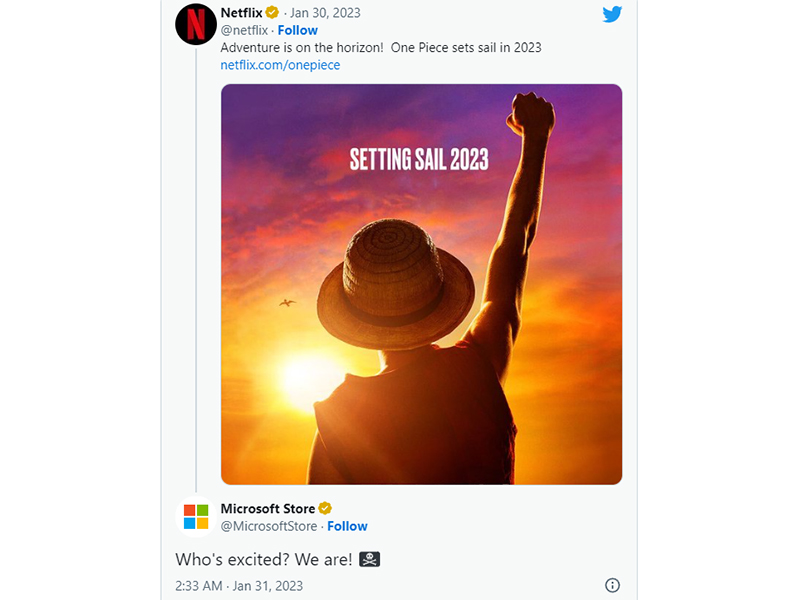Open the tweet info circle icon
The height and width of the screenshot is (600, 800).
[x=612, y=585]
